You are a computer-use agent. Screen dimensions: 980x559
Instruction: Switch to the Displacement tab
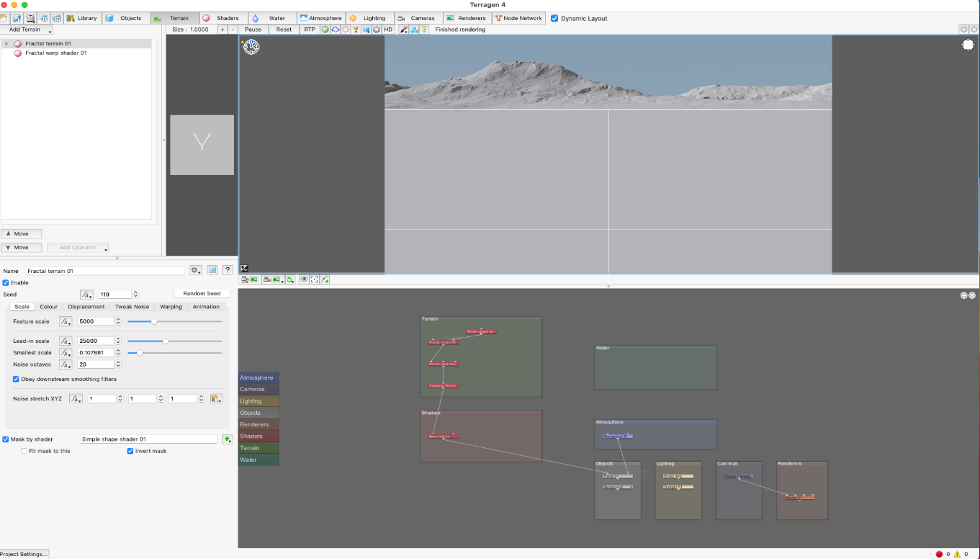click(x=86, y=307)
